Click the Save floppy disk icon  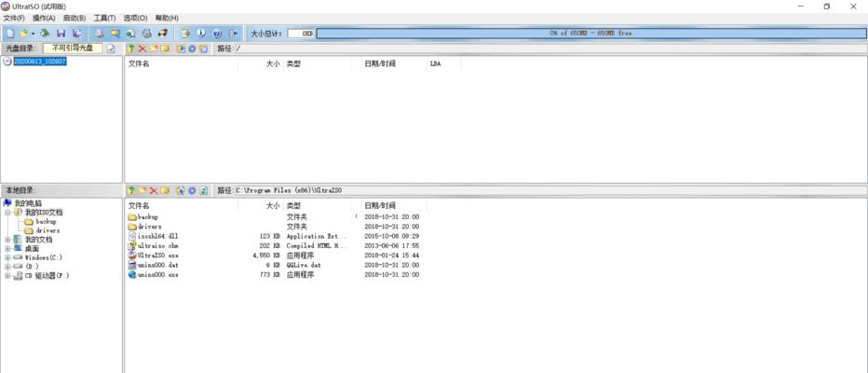coord(61,34)
